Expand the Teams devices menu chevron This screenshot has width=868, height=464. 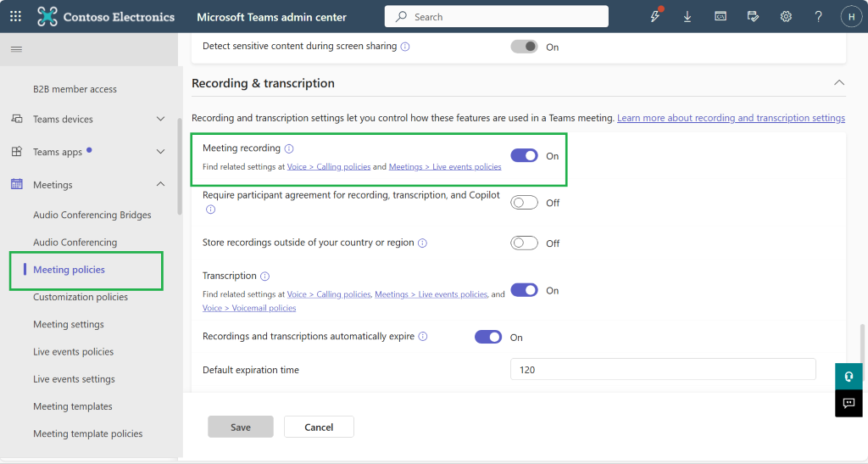[160, 119]
